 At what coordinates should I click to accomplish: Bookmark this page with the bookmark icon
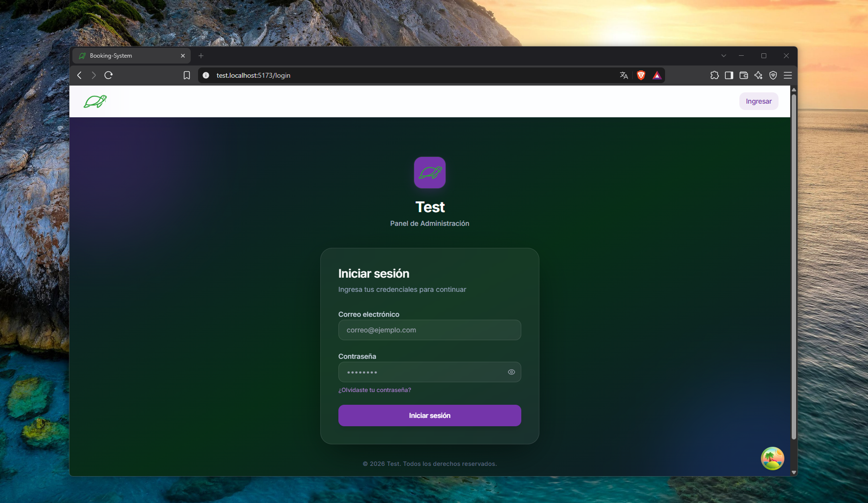tap(187, 75)
